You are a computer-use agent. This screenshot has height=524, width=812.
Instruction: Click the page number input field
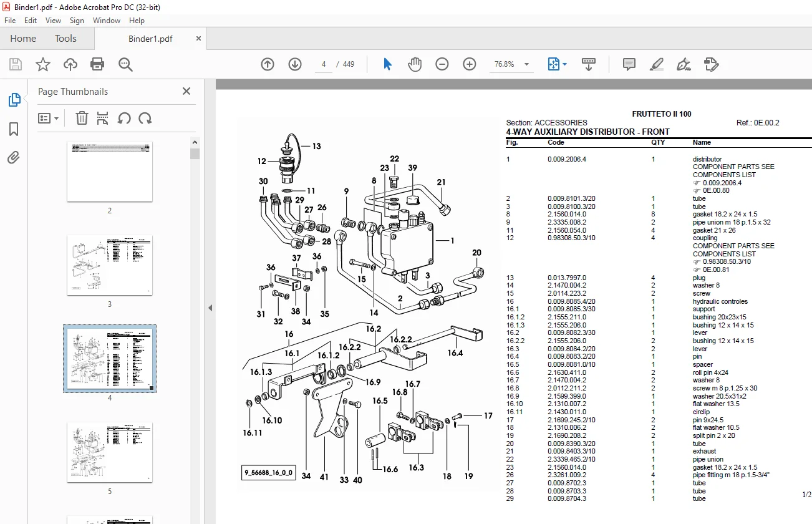pos(324,64)
